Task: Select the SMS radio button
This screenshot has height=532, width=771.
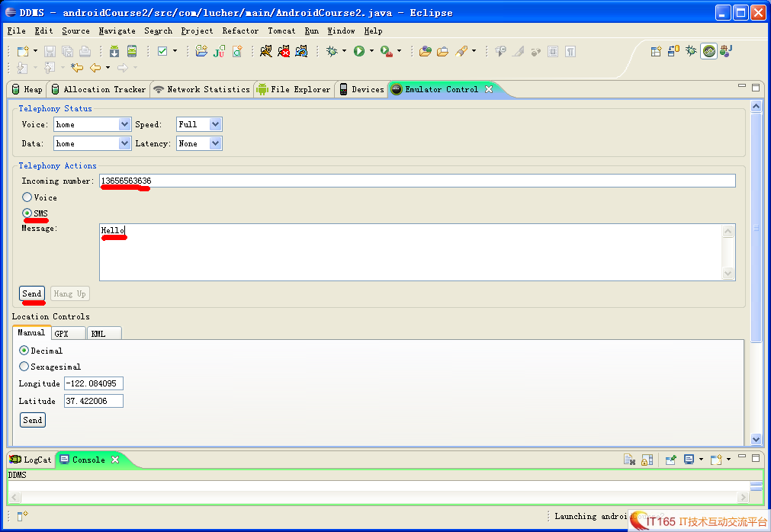Action: point(27,213)
